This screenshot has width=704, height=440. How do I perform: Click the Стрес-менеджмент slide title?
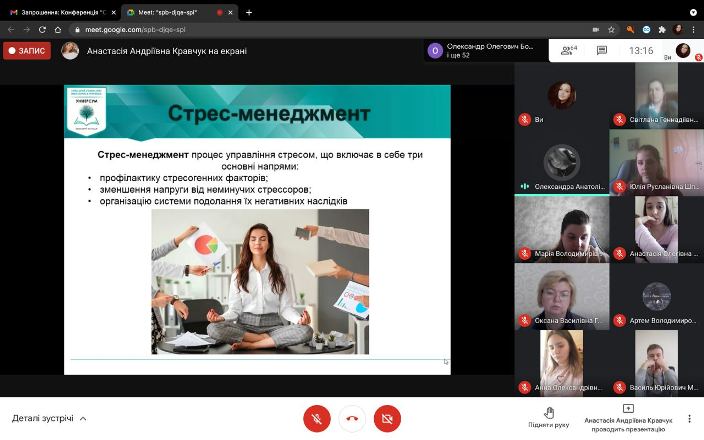click(x=269, y=113)
